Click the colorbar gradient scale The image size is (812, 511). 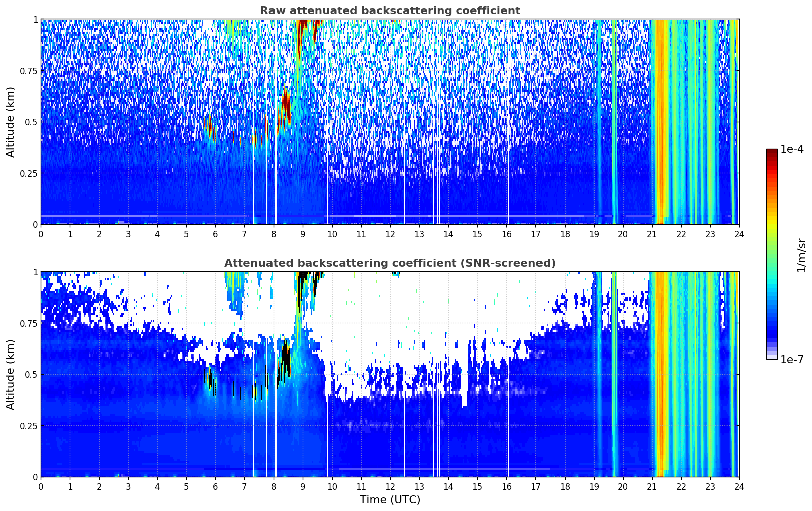[772, 254]
